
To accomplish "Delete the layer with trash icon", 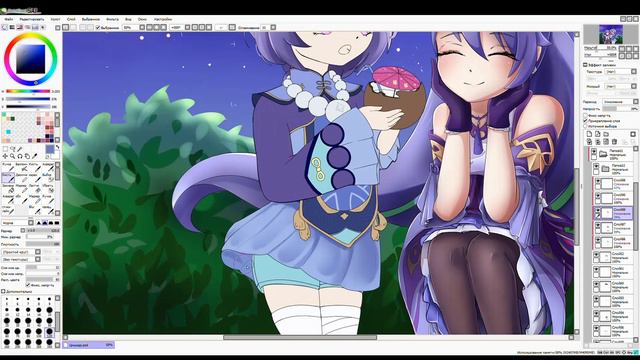I will 615,142.
